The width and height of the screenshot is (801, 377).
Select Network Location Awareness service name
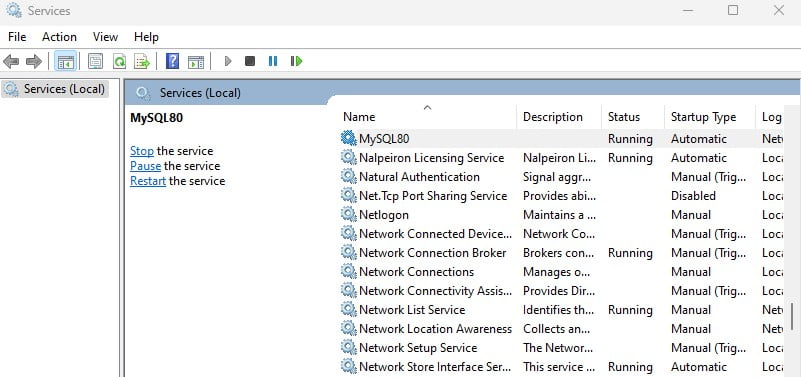(435, 328)
